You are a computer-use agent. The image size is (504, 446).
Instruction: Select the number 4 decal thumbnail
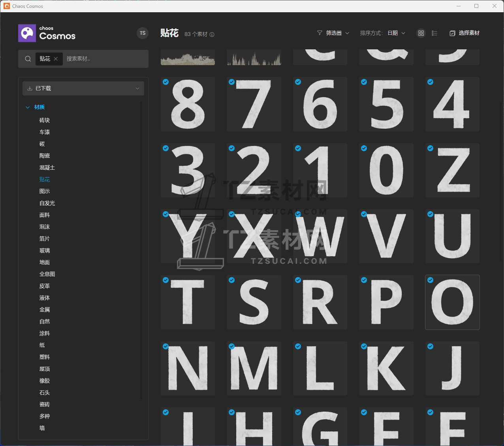pyautogui.click(x=452, y=104)
